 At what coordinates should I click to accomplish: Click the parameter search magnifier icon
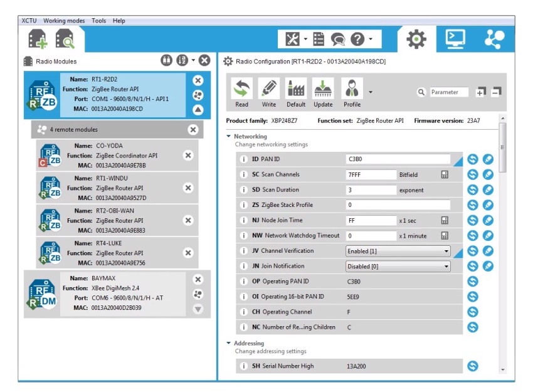coord(421,92)
